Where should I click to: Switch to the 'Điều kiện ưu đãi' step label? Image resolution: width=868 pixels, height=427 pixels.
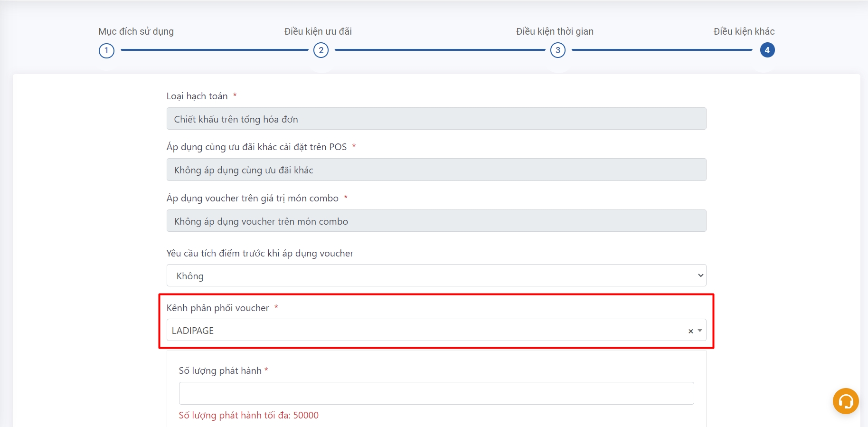coord(318,31)
